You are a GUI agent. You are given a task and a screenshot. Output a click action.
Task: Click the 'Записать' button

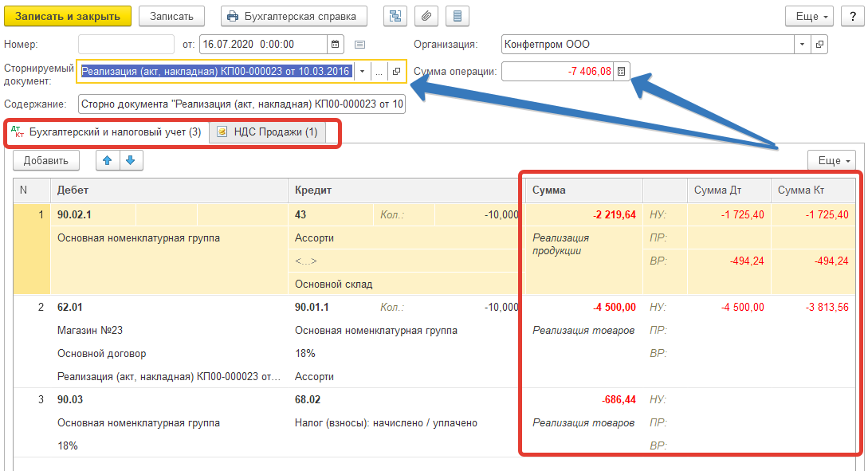[x=171, y=16]
